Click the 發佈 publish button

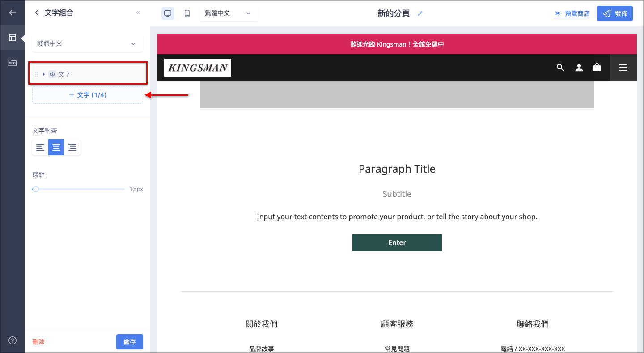615,13
